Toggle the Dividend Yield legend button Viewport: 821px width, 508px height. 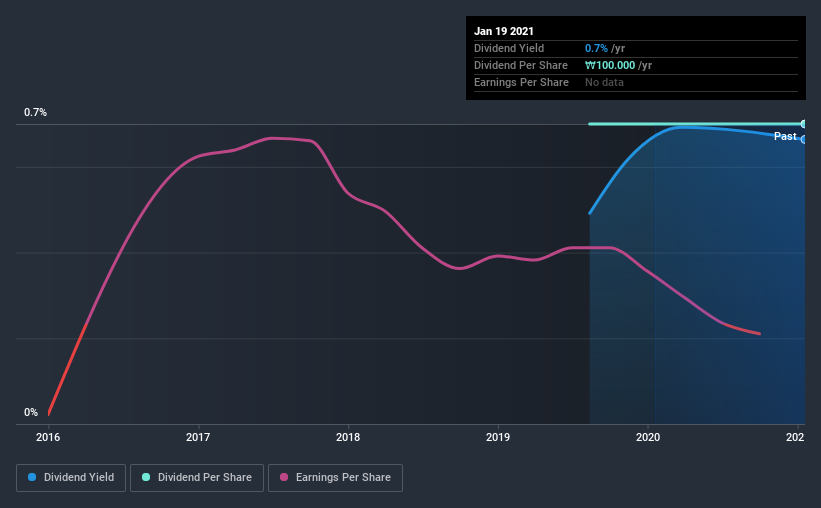(x=71, y=478)
